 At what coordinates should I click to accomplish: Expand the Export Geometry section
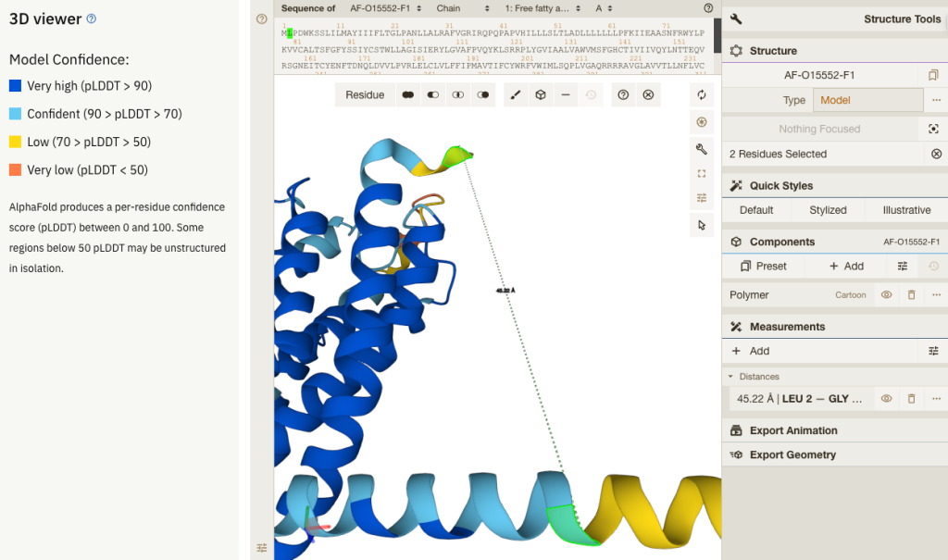(835, 454)
